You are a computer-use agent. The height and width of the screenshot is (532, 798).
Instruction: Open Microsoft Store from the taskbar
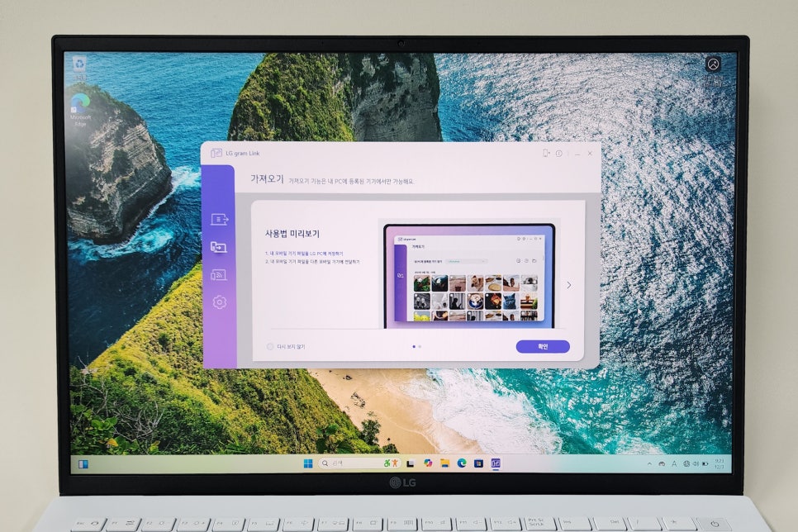tap(478, 463)
